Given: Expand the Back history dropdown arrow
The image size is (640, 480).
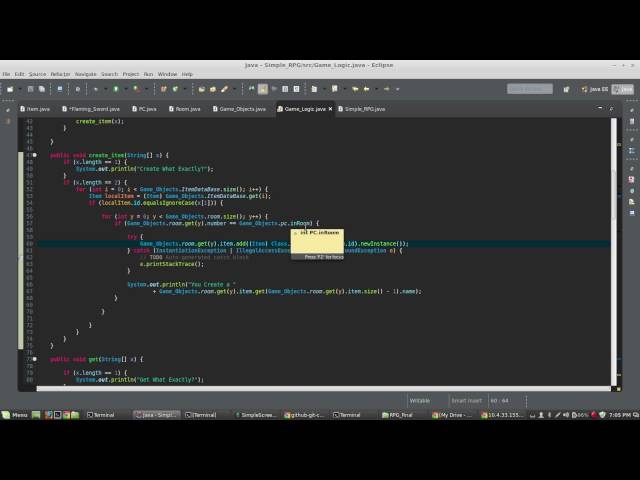Looking at the screenshot, I should coord(376,89).
